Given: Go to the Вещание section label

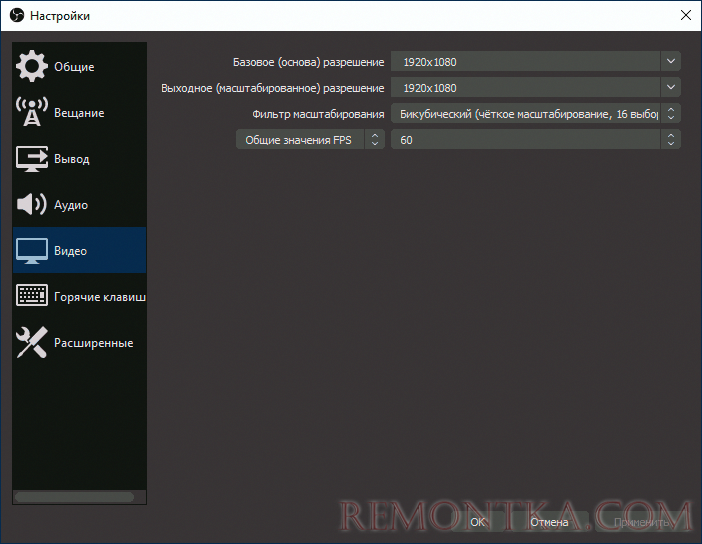Looking at the screenshot, I should click(79, 113).
